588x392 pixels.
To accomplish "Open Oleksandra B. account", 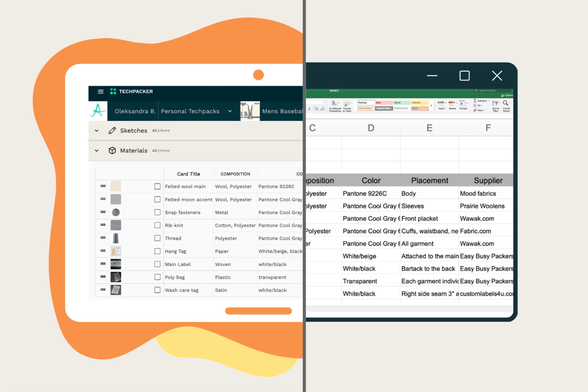I will (x=135, y=111).
